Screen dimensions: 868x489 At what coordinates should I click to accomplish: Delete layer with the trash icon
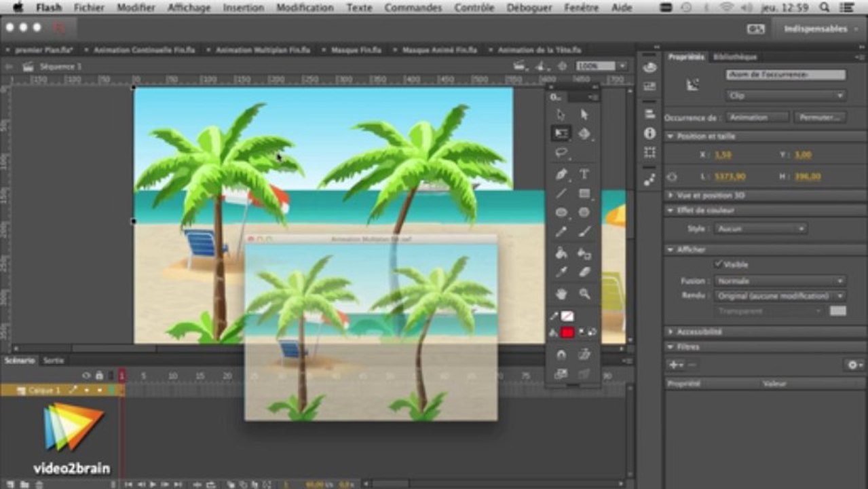coord(39,484)
